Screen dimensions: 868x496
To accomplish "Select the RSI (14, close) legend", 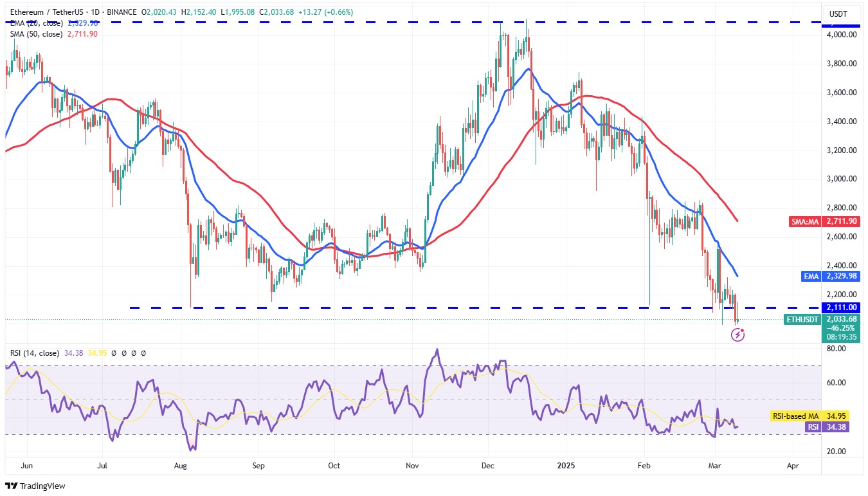I will (x=35, y=353).
